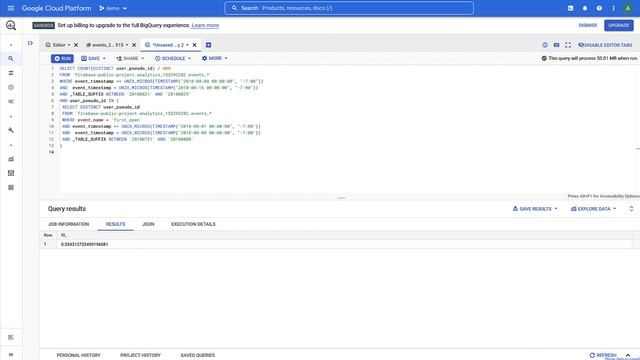Image resolution: width=640 pixels, height=360 pixels.
Task: Select the demo project picker
Action: click(113, 8)
